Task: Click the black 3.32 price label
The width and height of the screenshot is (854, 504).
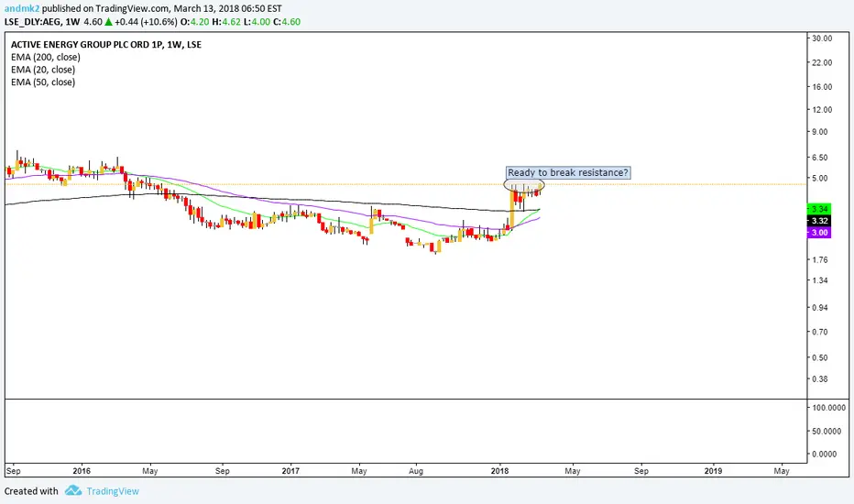Action: [x=818, y=221]
